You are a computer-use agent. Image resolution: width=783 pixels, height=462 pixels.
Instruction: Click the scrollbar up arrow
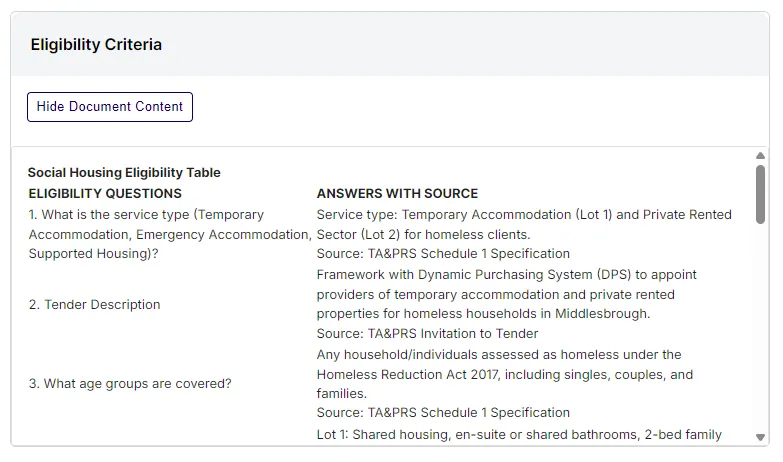(x=760, y=156)
